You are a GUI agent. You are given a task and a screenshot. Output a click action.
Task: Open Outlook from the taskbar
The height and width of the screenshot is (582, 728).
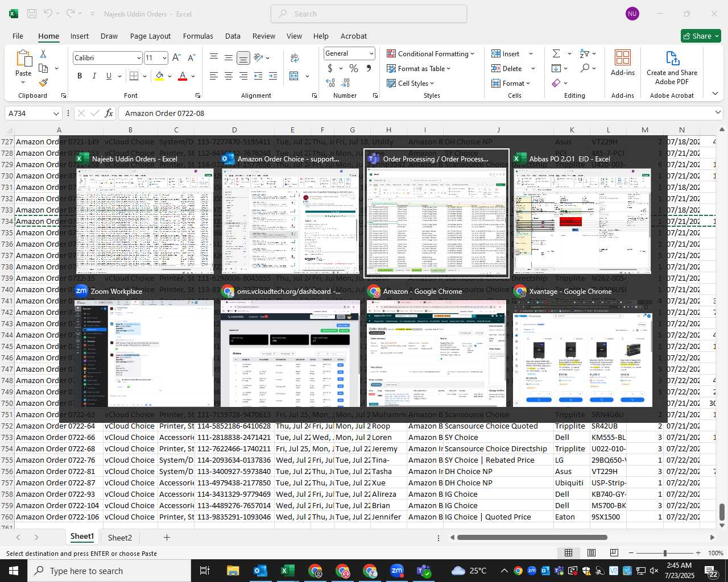tap(260, 571)
